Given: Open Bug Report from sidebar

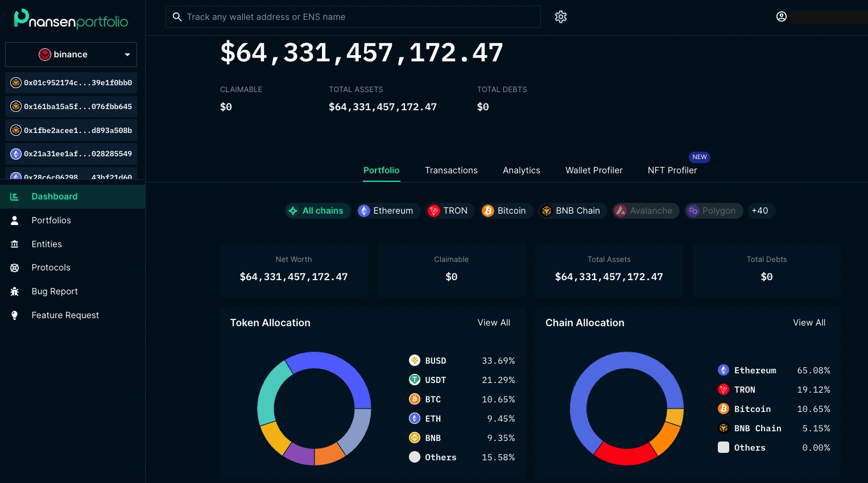Looking at the screenshot, I should point(72,292).
